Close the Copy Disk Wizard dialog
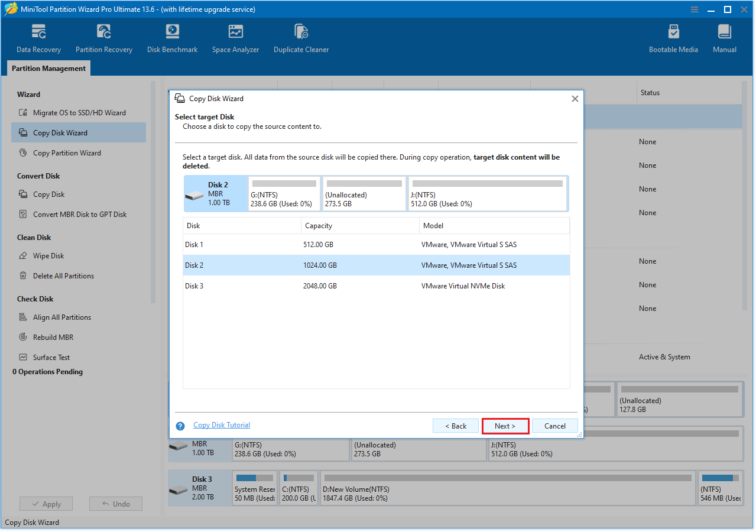Image resolution: width=756 pixels, height=532 pixels. pos(575,99)
